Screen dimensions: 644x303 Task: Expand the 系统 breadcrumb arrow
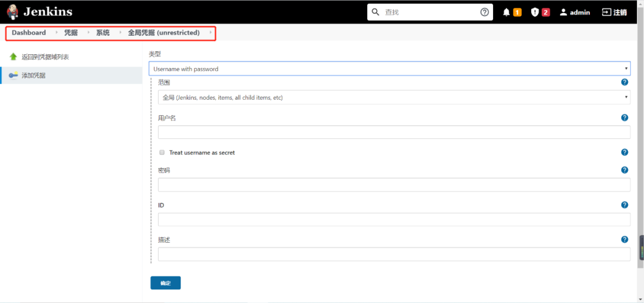coord(120,32)
